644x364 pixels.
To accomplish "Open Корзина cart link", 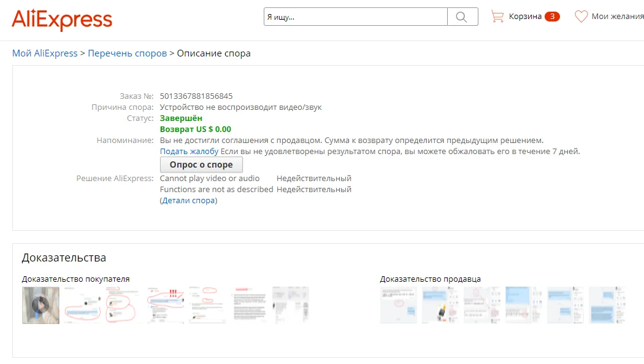I will tap(525, 17).
